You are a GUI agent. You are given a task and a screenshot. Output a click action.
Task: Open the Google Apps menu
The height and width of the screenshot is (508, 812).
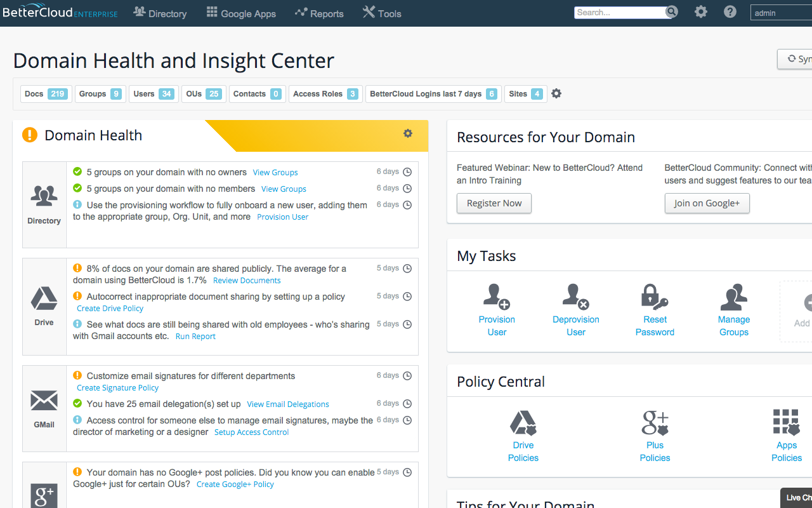241,13
